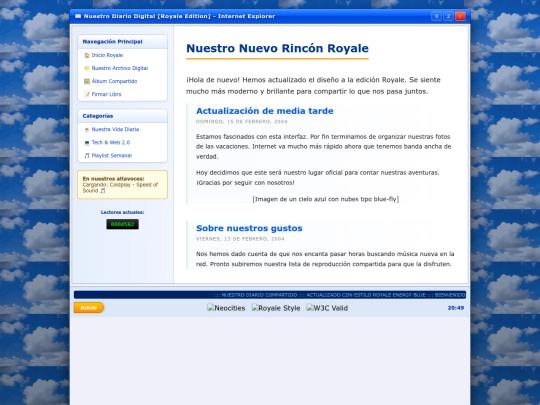This screenshot has width=540, height=405.
Task: Click the Coldplay - Speed of Sound now-playing box
Action: [123, 185]
